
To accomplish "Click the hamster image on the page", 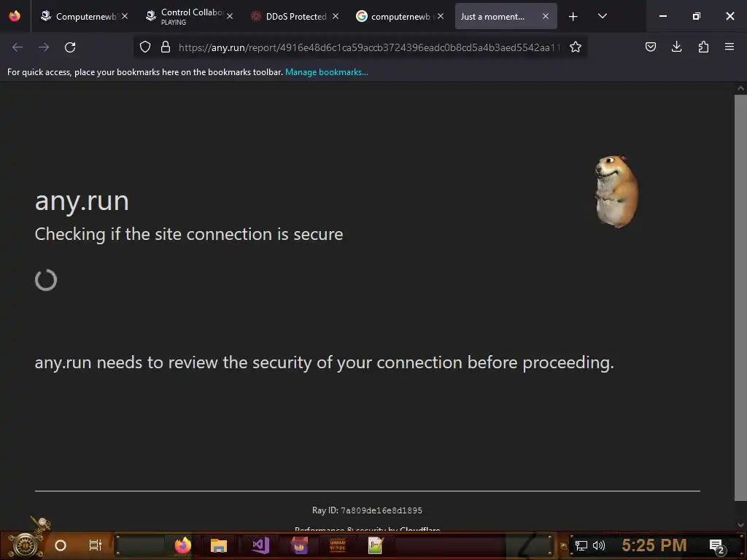I will click(x=617, y=192).
